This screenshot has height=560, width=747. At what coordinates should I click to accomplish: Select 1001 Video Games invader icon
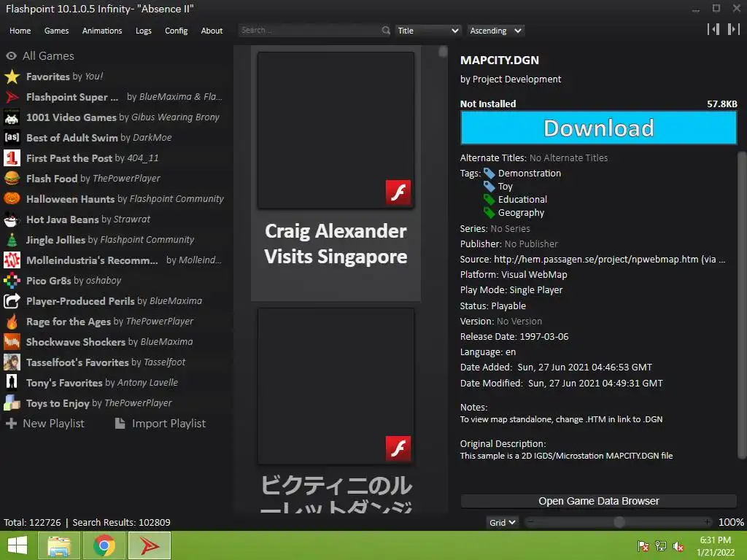pos(12,117)
